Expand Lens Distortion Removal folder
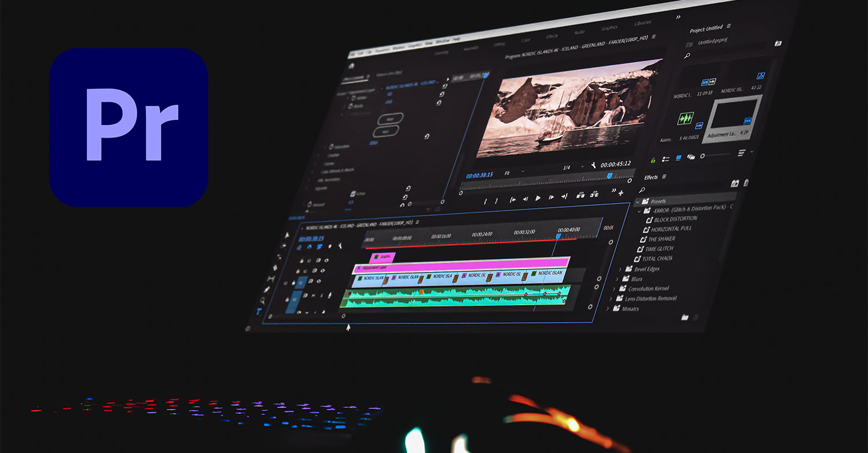 pos(611,299)
